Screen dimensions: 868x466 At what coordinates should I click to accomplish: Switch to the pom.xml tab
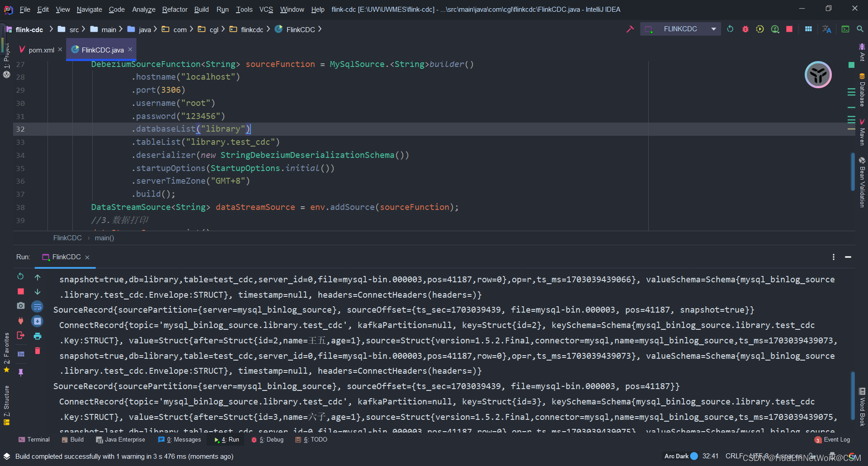point(40,50)
